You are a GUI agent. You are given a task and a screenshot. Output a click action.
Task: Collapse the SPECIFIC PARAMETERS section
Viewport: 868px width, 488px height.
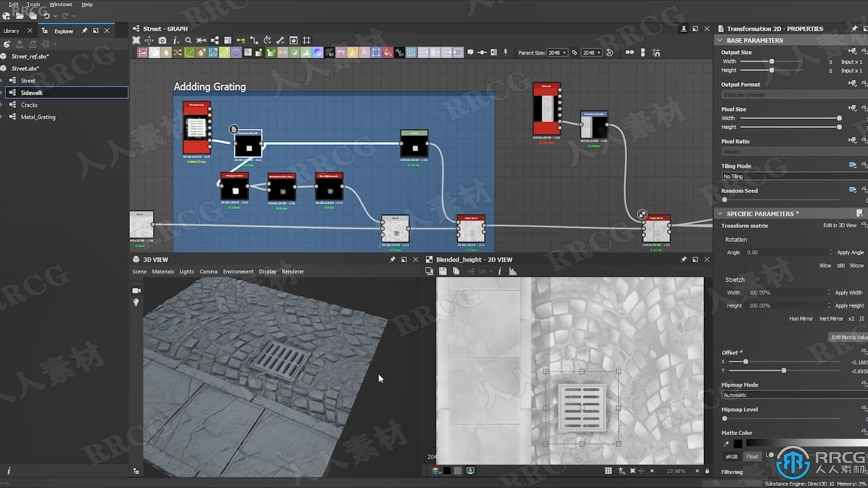720,214
